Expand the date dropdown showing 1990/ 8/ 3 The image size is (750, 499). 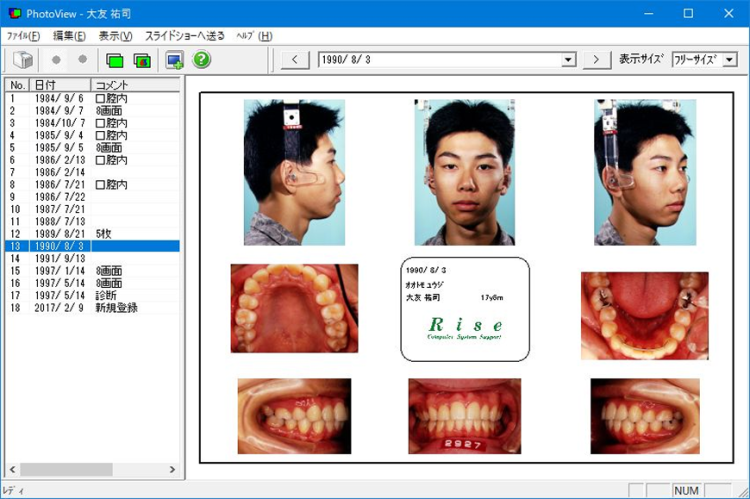569,60
